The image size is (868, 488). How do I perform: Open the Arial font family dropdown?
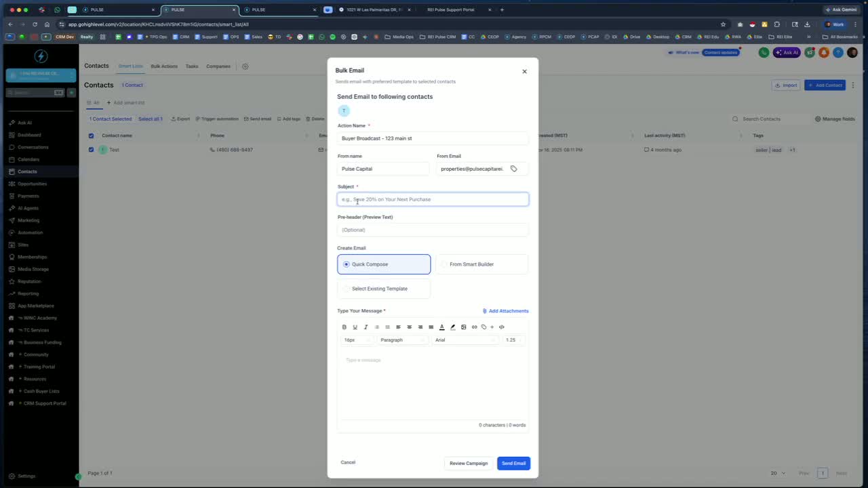(465, 340)
